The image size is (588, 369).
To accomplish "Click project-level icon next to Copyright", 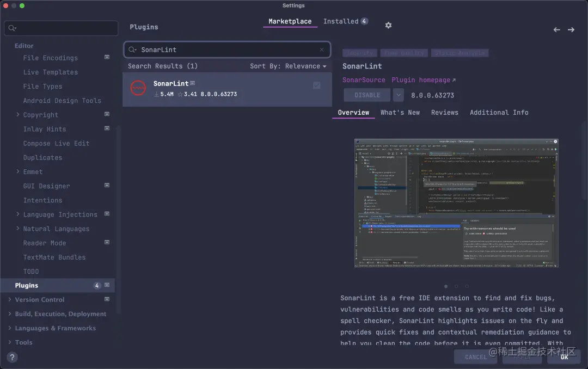I will 107,114.
